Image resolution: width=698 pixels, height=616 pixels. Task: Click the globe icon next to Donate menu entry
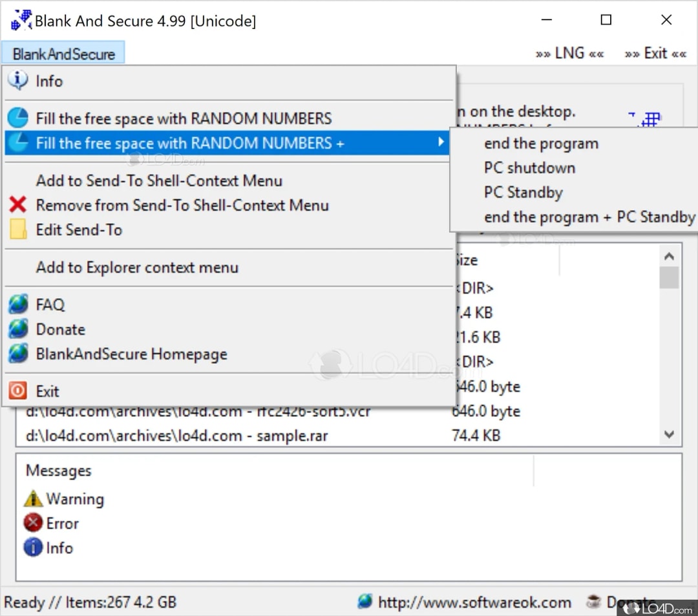pos(18,329)
